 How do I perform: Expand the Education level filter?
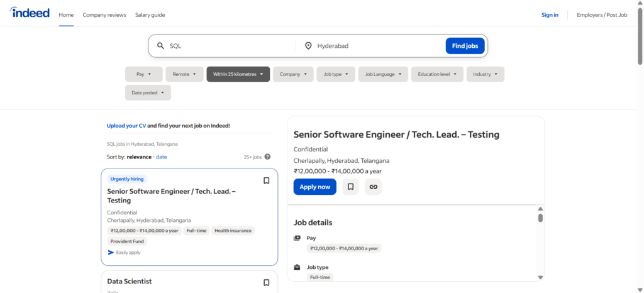(x=438, y=74)
